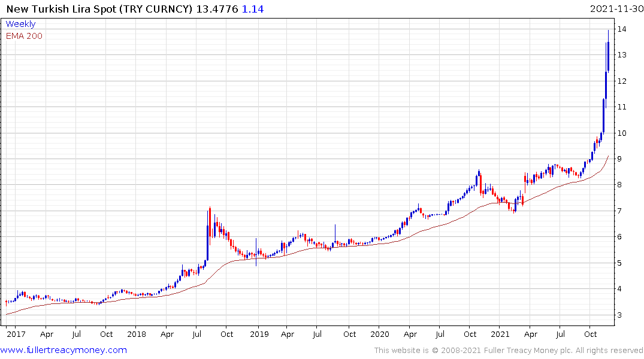644x359 pixels.
Task: Click the x-axis label 2017
Action: [16, 334]
